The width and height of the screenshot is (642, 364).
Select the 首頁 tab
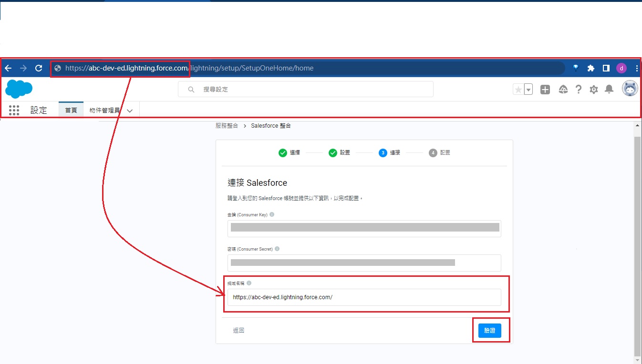(71, 110)
